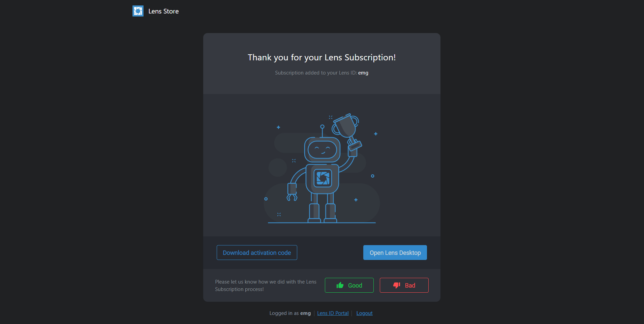Screen dimensions: 644x324
Task: Rate the subscription process as Bad
Action: coord(404,285)
